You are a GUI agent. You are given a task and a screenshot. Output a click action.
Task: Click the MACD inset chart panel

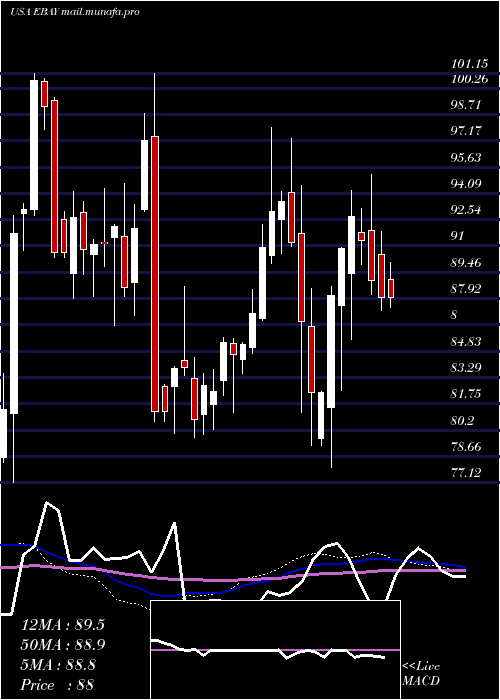[x=275, y=650]
